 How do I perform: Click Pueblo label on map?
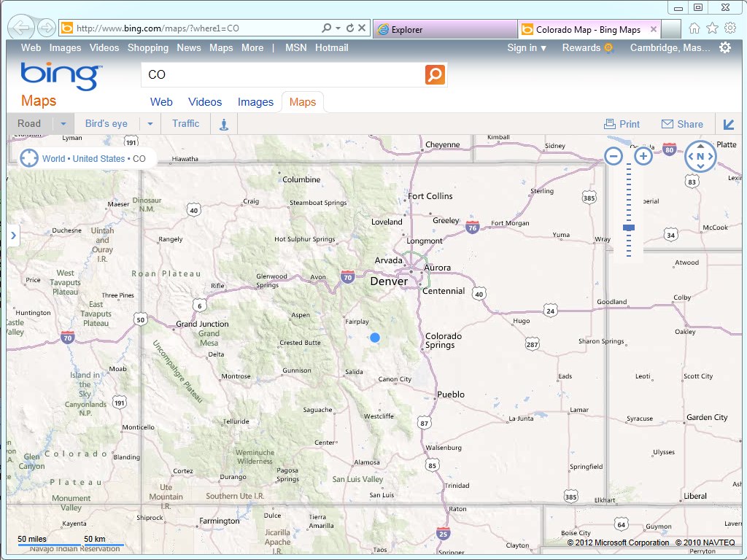click(x=451, y=394)
